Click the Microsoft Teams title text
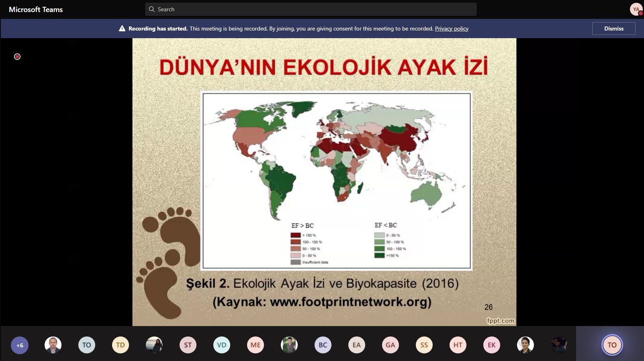Screen dimensions: 644x361 click(36, 10)
